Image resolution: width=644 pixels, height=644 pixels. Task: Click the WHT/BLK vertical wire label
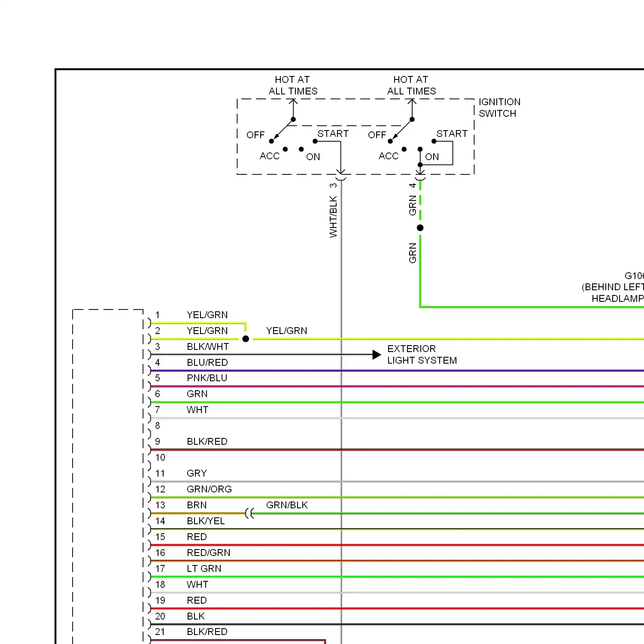pos(333,217)
